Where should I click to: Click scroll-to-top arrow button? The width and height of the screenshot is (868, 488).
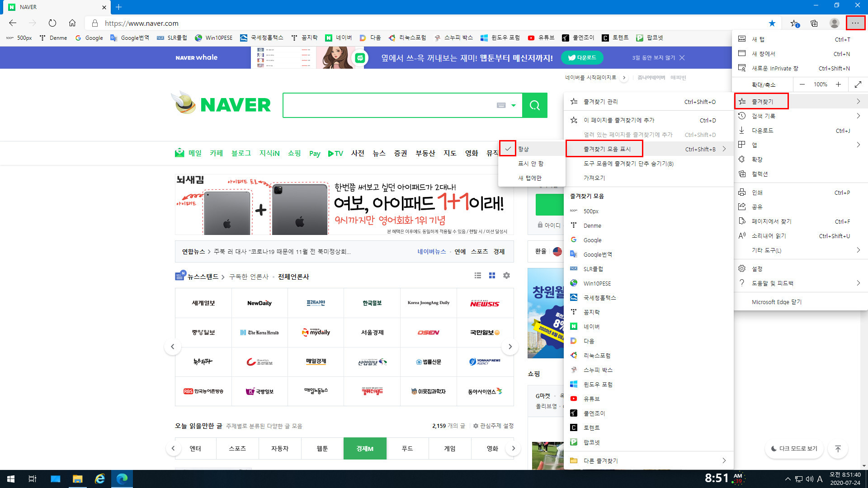click(838, 449)
